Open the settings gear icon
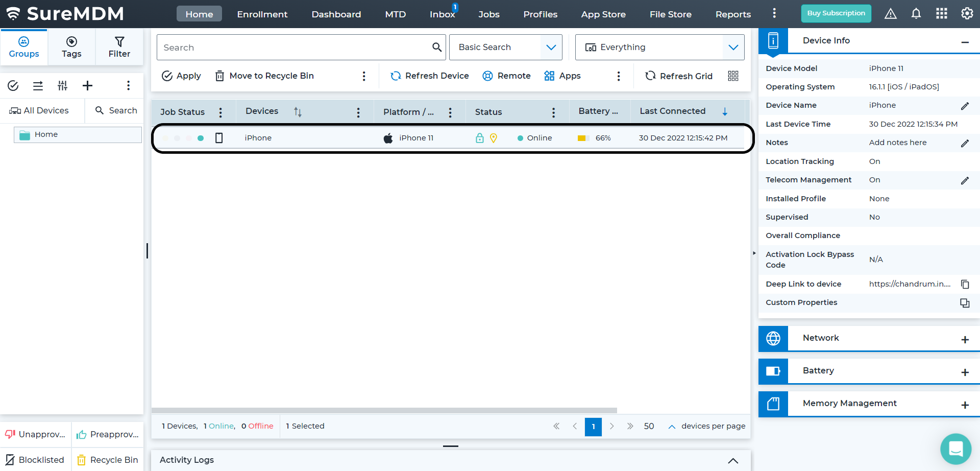980x471 pixels. tap(967, 14)
